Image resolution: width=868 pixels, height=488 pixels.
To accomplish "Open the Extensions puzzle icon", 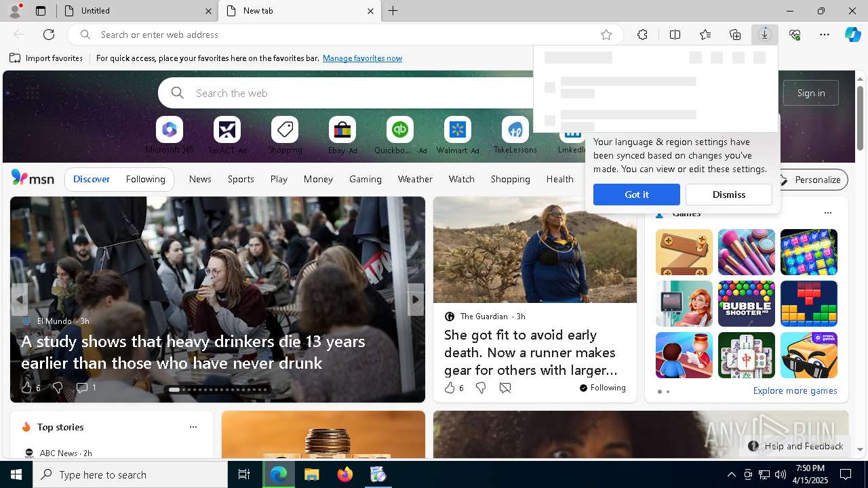I will point(642,35).
